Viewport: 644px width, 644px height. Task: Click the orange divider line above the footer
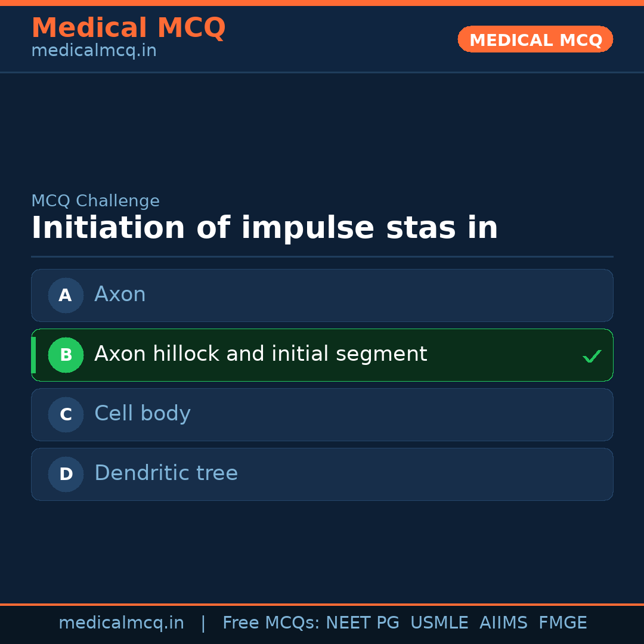point(322,603)
